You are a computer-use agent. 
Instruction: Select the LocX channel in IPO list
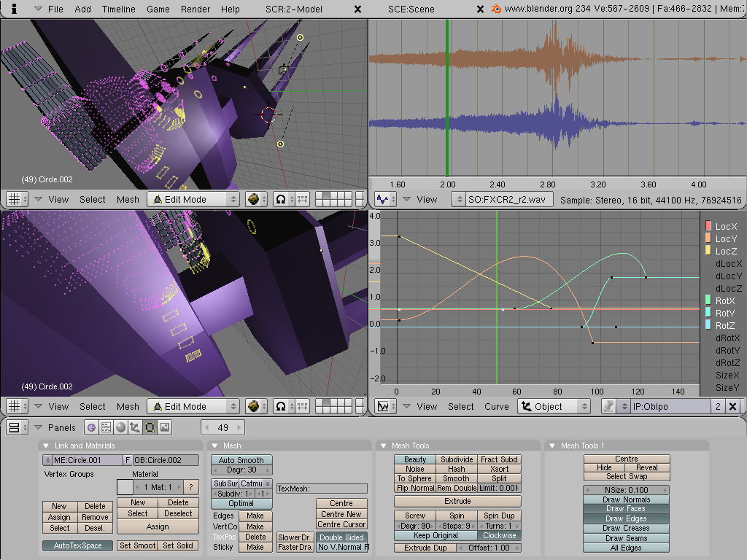pos(725,227)
